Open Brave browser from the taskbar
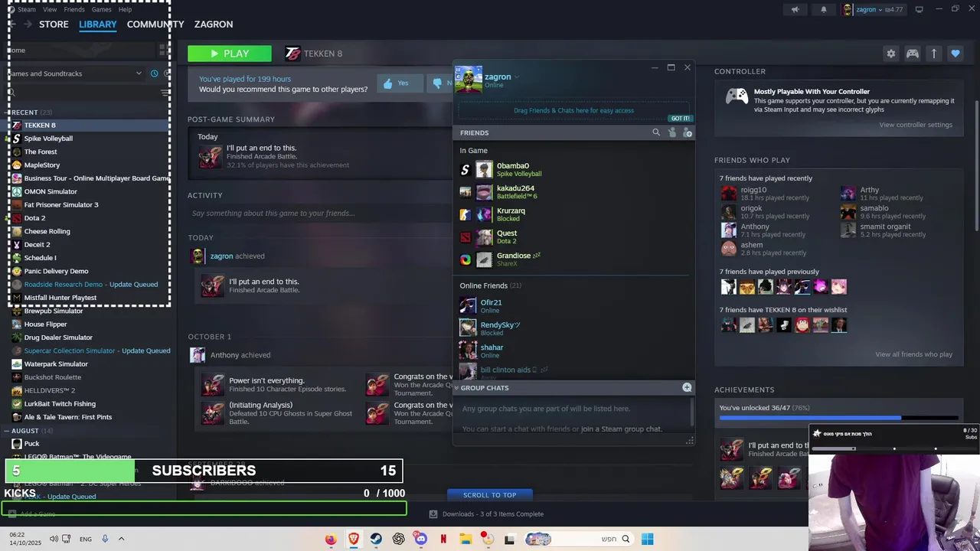The height and width of the screenshot is (551, 980). pos(354,539)
